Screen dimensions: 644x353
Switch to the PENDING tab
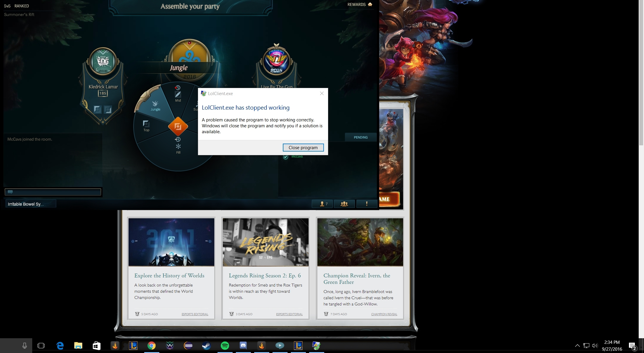361,137
